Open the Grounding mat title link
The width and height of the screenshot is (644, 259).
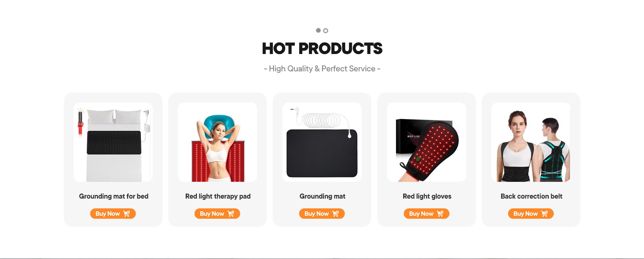pos(322,196)
